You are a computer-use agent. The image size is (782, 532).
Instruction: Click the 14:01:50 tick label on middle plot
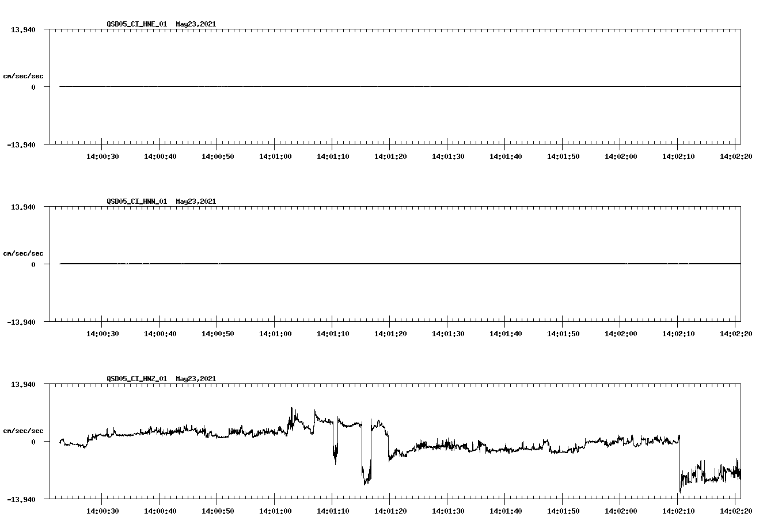563,333
